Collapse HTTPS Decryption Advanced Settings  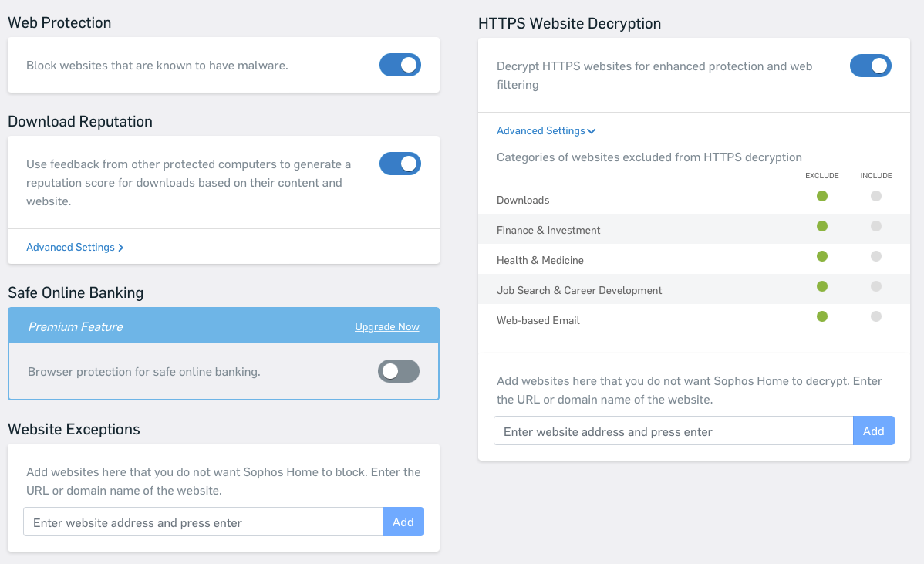(x=546, y=131)
